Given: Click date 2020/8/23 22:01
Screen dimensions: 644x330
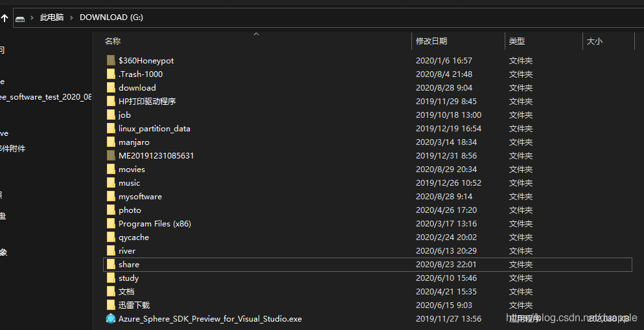Looking at the screenshot, I should tap(446, 265).
